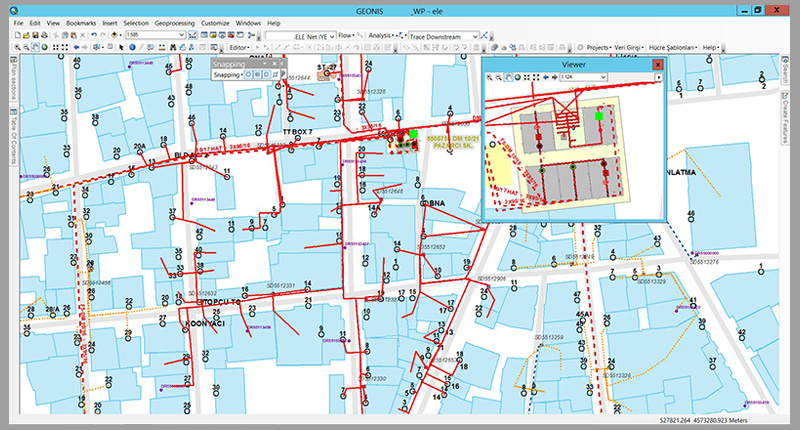Image resolution: width=800 pixels, height=430 pixels.
Task: Toggle Vertex Snapping in Snapping toolbar
Action: (x=266, y=74)
